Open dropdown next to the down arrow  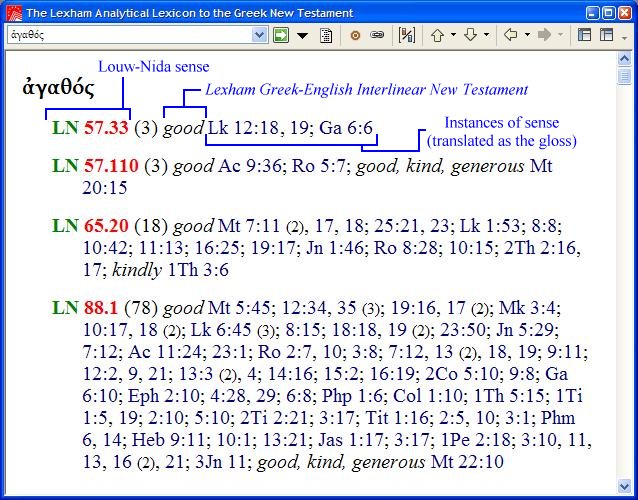pyautogui.click(x=486, y=35)
